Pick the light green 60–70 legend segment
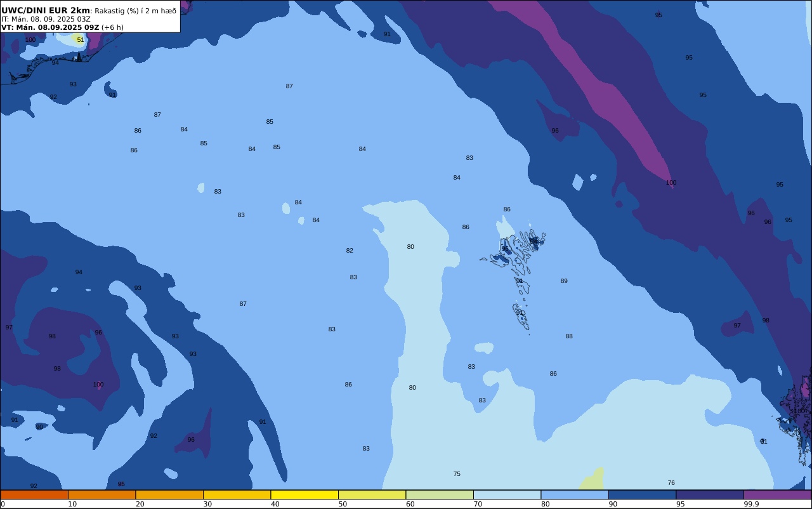Viewport: 812px width, 509px height. point(440,494)
